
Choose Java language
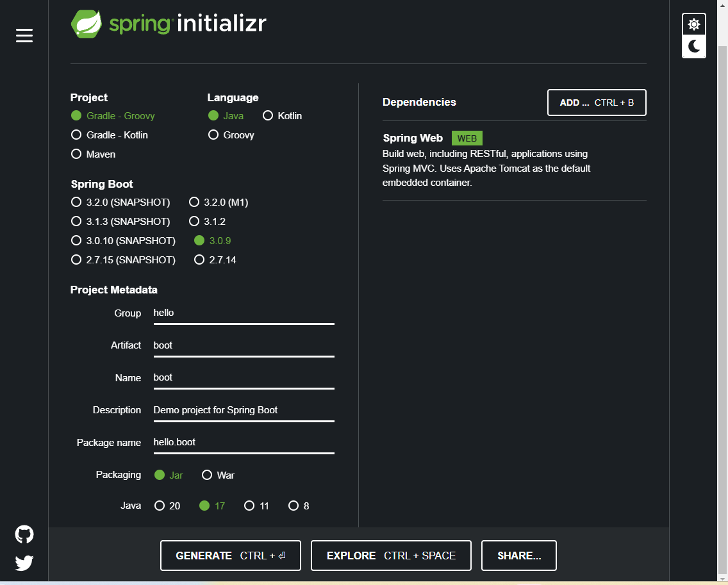(226, 115)
